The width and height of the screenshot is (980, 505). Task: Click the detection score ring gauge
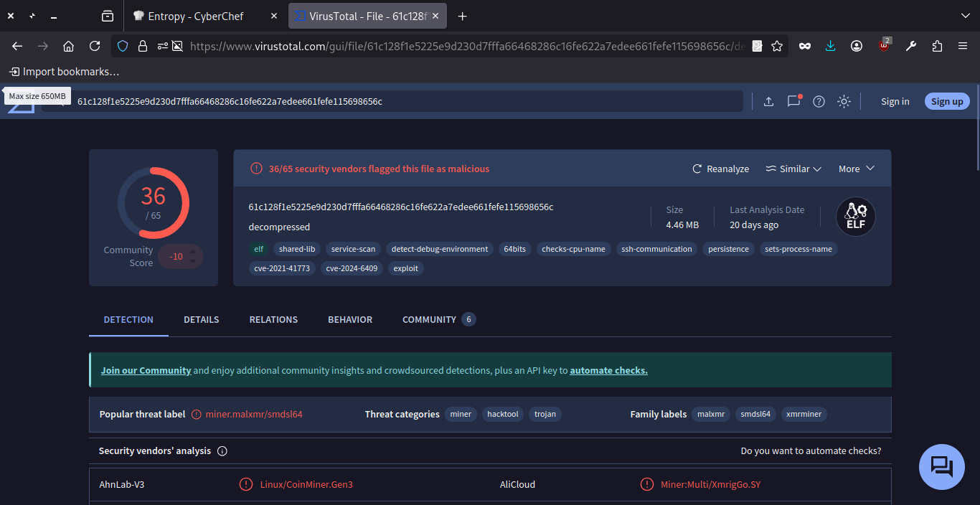tap(154, 203)
